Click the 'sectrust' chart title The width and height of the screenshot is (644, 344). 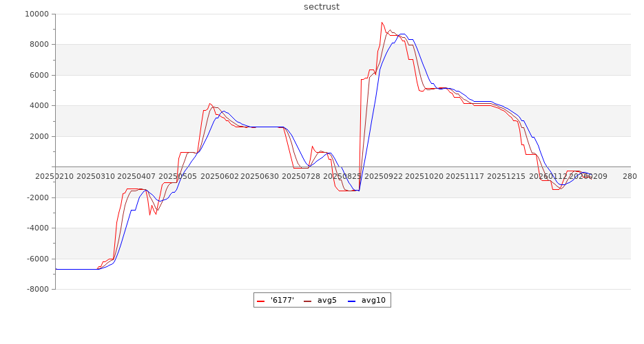[322, 7]
